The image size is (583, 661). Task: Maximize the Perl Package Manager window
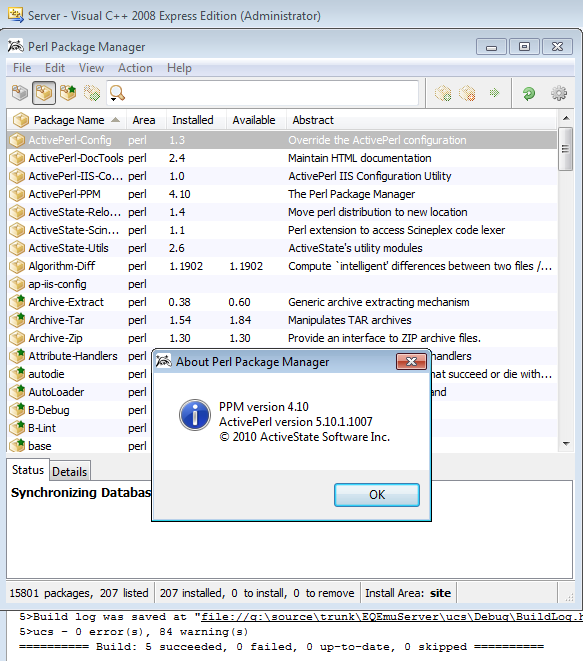[x=524, y=46]
